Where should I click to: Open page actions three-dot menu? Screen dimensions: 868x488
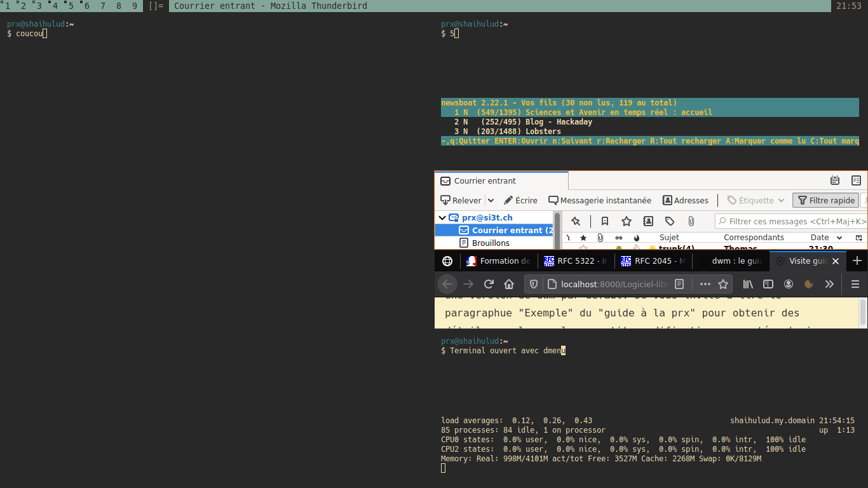point(705,284)
